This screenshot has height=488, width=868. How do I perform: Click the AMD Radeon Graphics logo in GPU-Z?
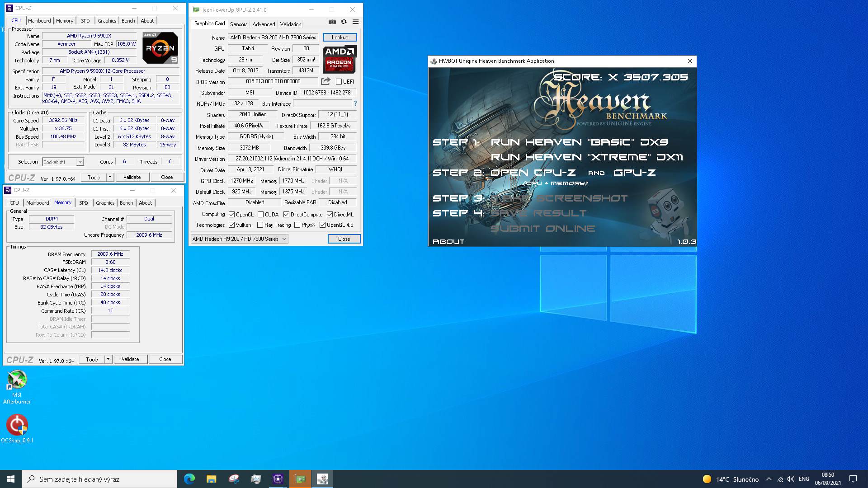pyautogui.click(x=340, y=59)
